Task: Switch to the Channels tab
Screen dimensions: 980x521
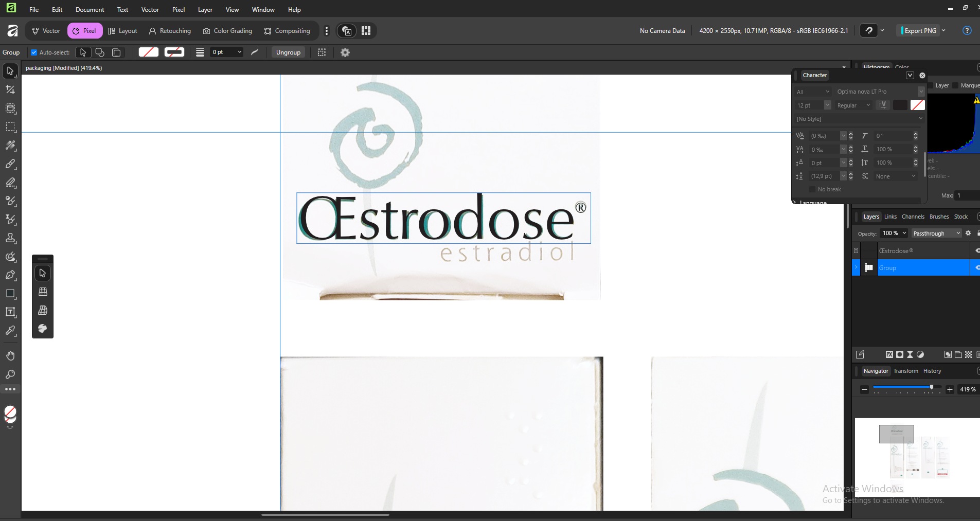Action: point(913,217)
